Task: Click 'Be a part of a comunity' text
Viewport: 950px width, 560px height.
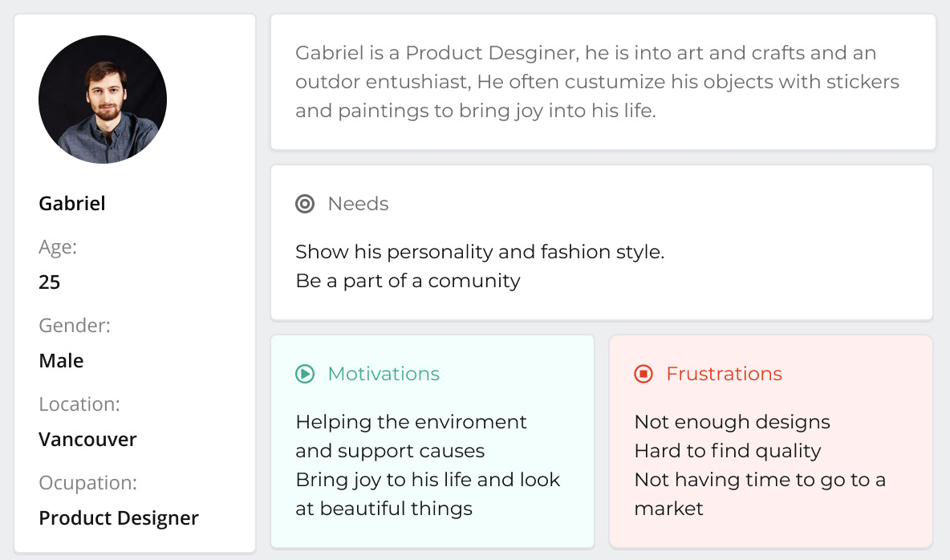Action: tap(408, 281)
